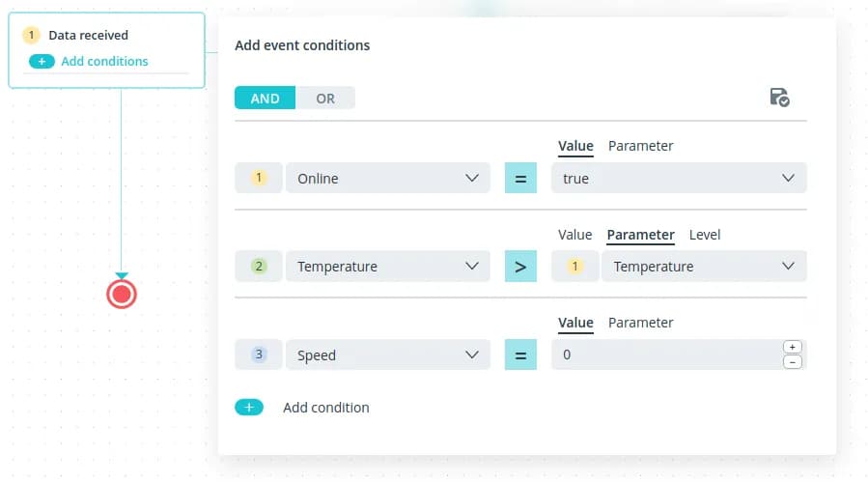The image size is (868, 482).
Task: Click the yellow number 1 event badge
Action: point(31,36)
